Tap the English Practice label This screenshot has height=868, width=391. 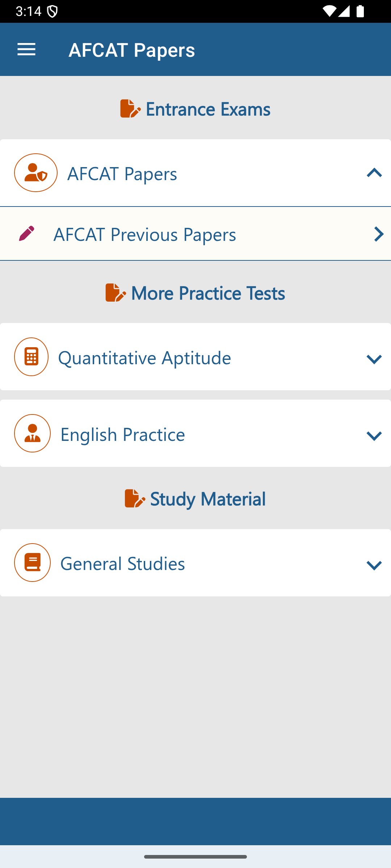click(123, 434)
